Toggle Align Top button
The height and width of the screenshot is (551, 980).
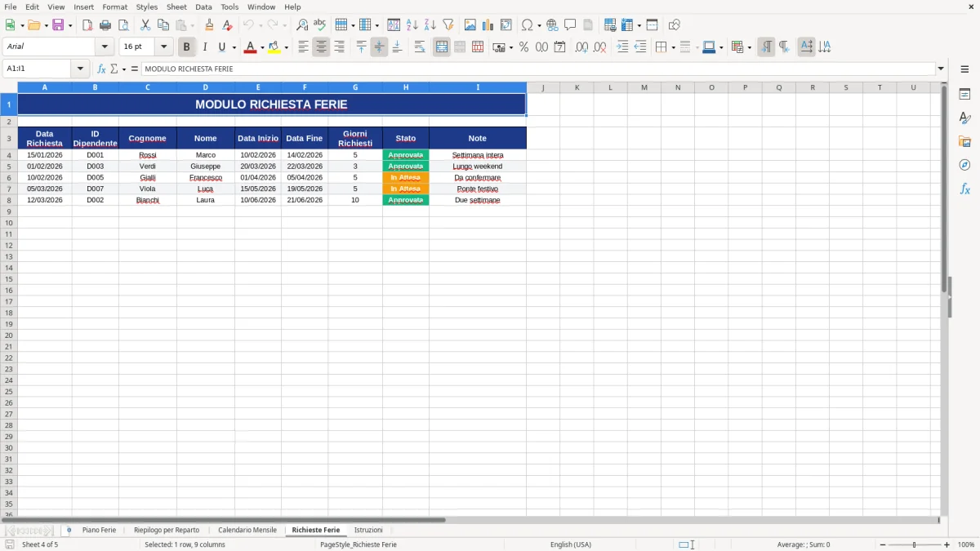pyautogui.click(x=361, y=47)
